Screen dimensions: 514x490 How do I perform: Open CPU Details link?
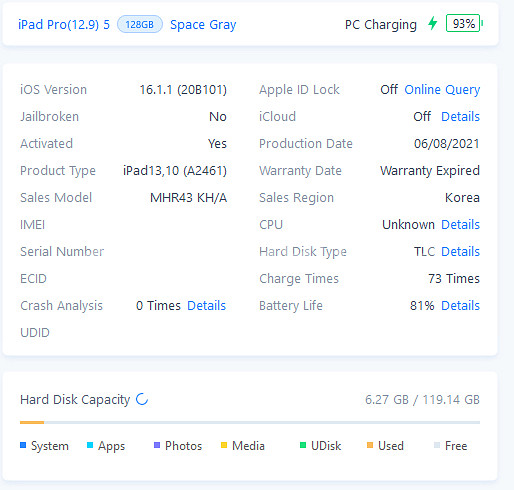[x=460, y=225]
